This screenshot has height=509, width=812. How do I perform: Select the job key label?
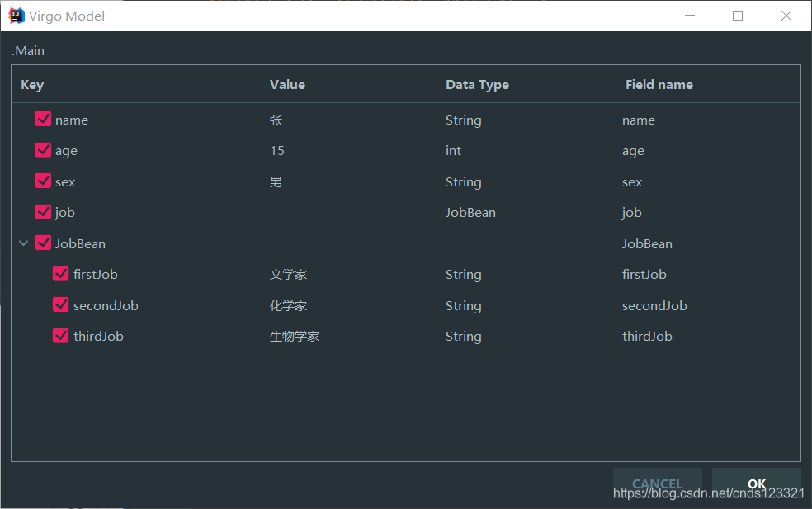click(x=64, y=213)
